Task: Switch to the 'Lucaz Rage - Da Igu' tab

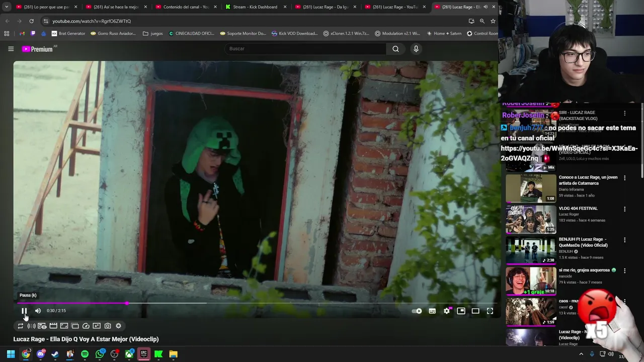Action: [326, 7]
